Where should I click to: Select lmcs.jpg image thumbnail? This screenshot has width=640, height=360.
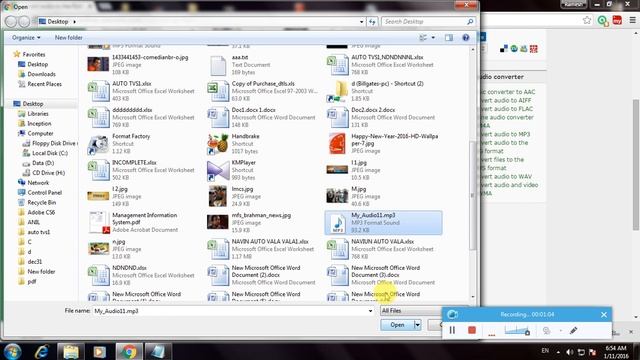pyautogui.click(x=218, y=196)
